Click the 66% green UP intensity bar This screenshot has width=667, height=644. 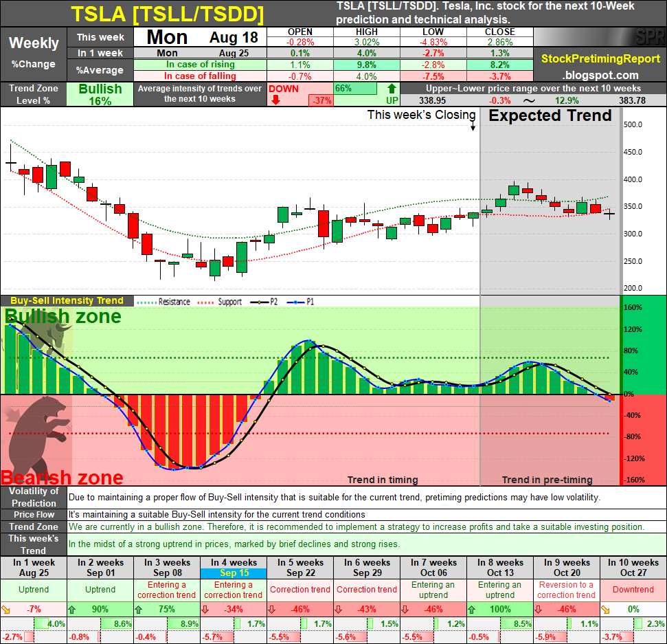(x=356, y=89)
